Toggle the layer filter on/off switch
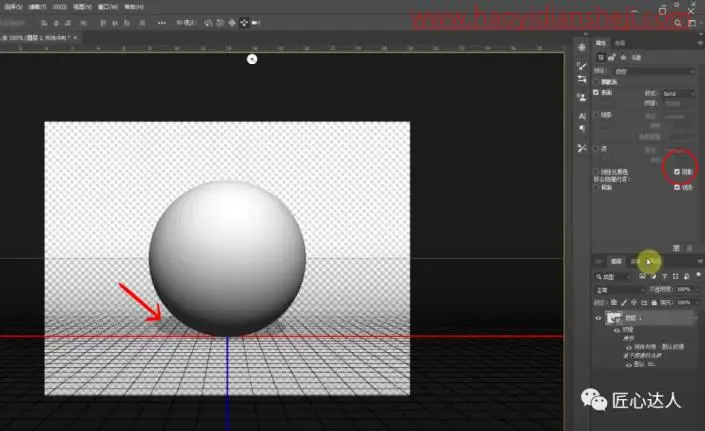Image resolution: width=705 pixels, height=431 pixels. [x=698, y=275]
